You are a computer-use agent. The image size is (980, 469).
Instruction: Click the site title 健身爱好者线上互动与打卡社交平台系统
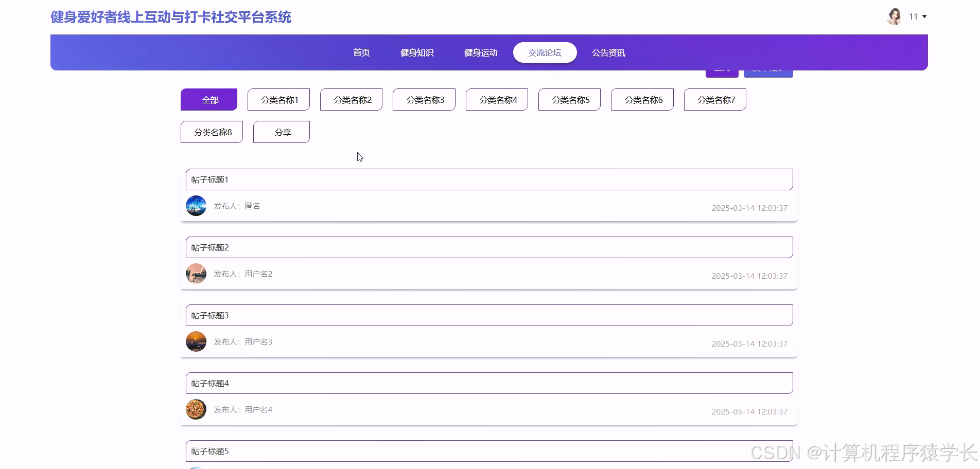171,17
